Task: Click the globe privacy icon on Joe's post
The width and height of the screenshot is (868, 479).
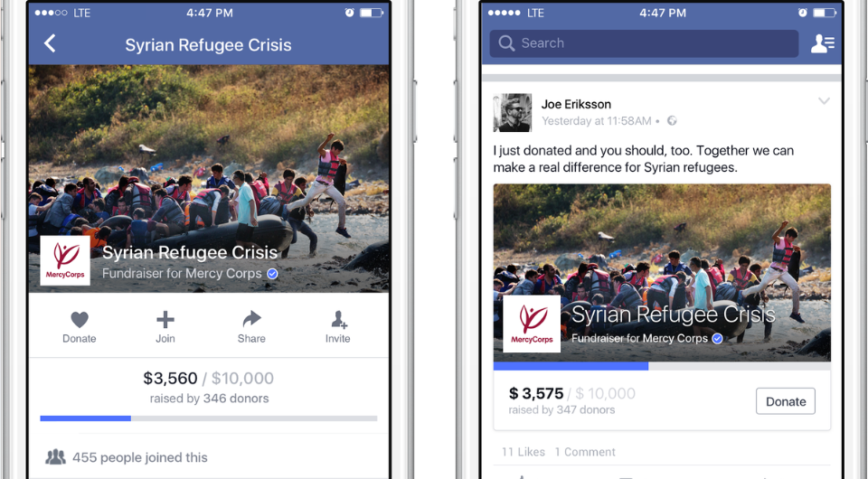Action: click(672, 120)
